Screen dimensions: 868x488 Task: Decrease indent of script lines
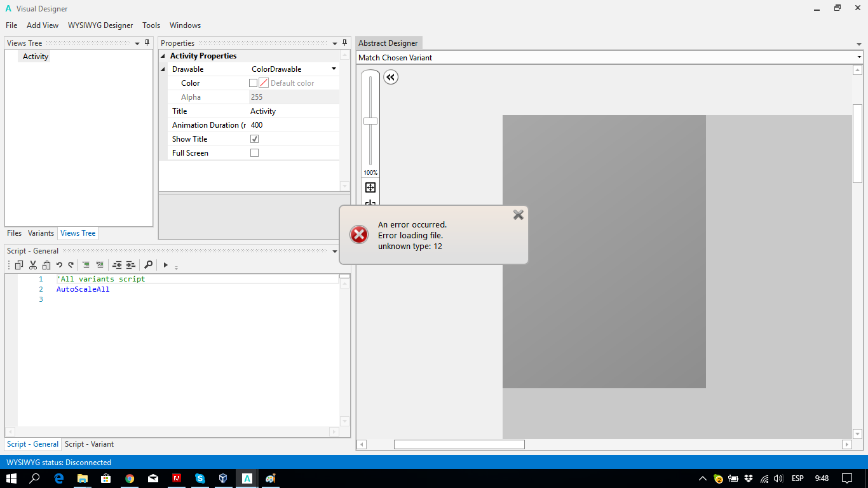(x=117, y=265)
